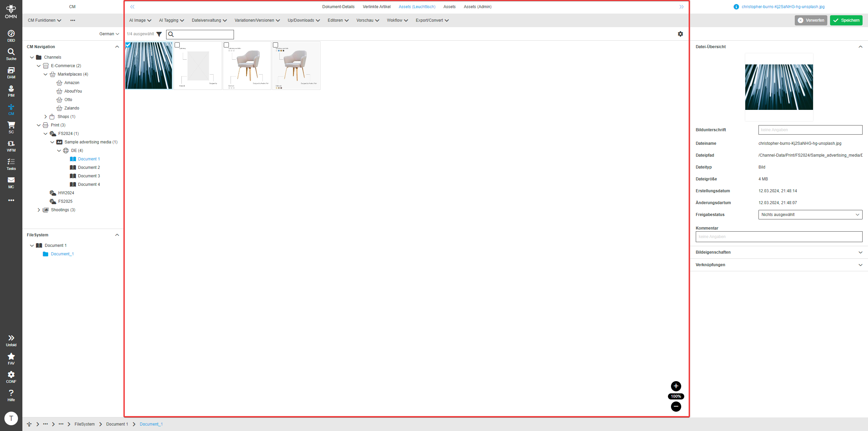868x431 pixels.
Task: Open the Suche search module
Action: 11,54
